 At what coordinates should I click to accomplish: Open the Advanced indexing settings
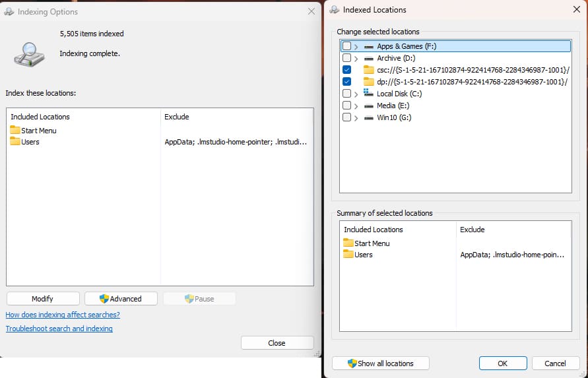[x=121, y=299]
